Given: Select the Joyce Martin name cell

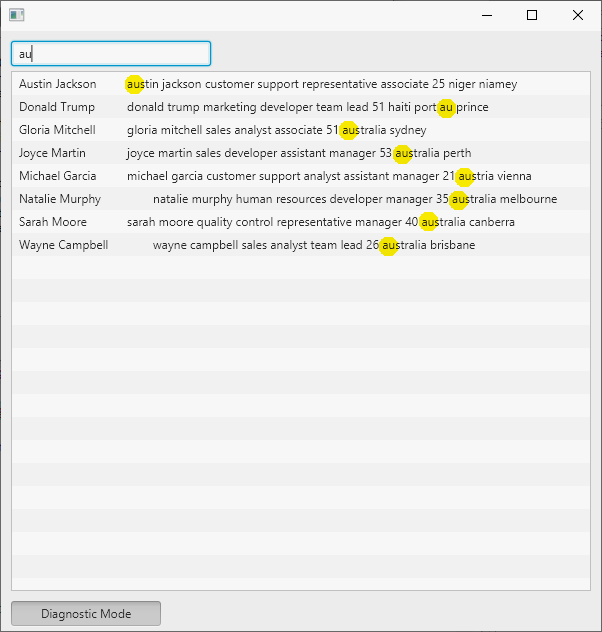Looking at the screenshot, I should tap(52, 153).
